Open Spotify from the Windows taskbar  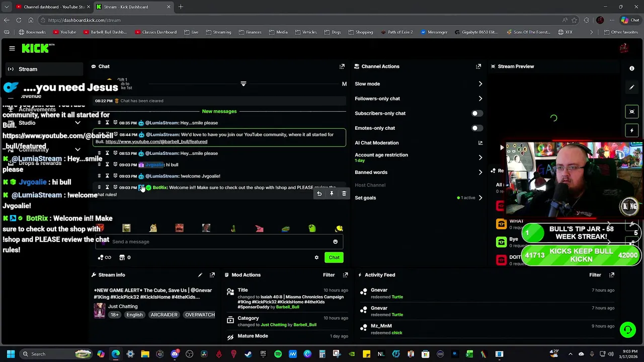pyautogui.click(x=278, y=354)
